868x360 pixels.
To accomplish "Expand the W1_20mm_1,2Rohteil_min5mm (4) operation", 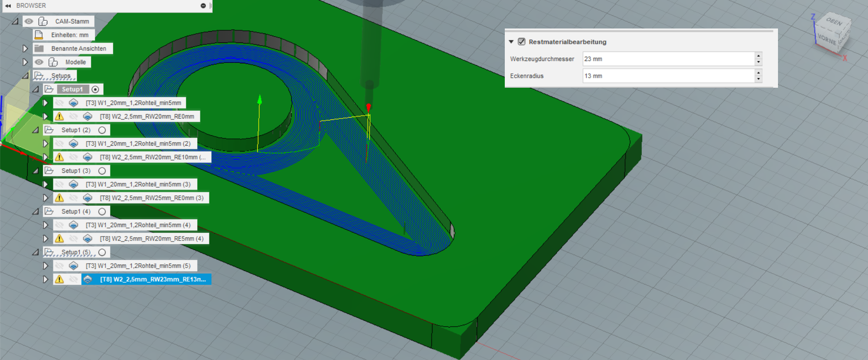I will [45, 225].
